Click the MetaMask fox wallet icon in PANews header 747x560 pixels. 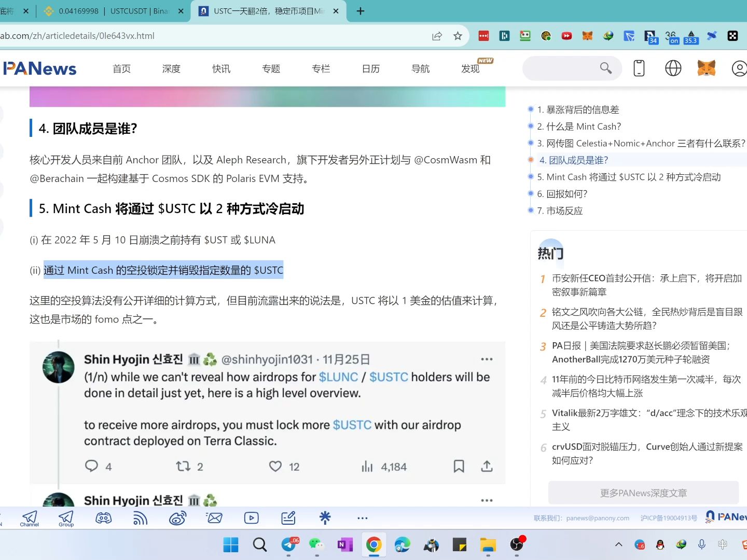[706, 68]
